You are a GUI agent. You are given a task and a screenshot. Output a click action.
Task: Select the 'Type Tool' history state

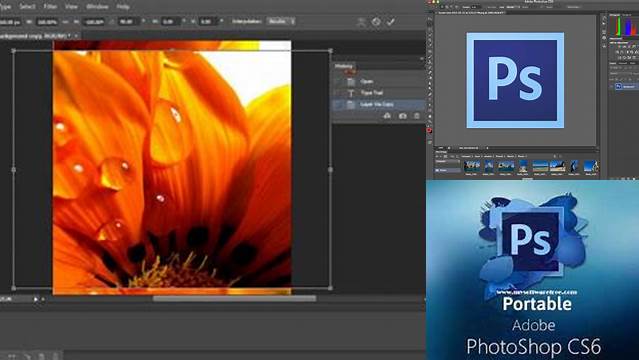[379, 93]
